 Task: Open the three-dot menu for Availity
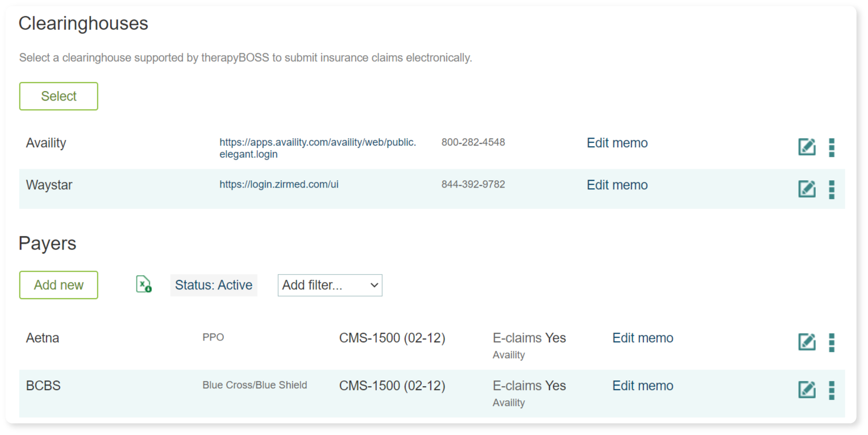coord(832,147)
